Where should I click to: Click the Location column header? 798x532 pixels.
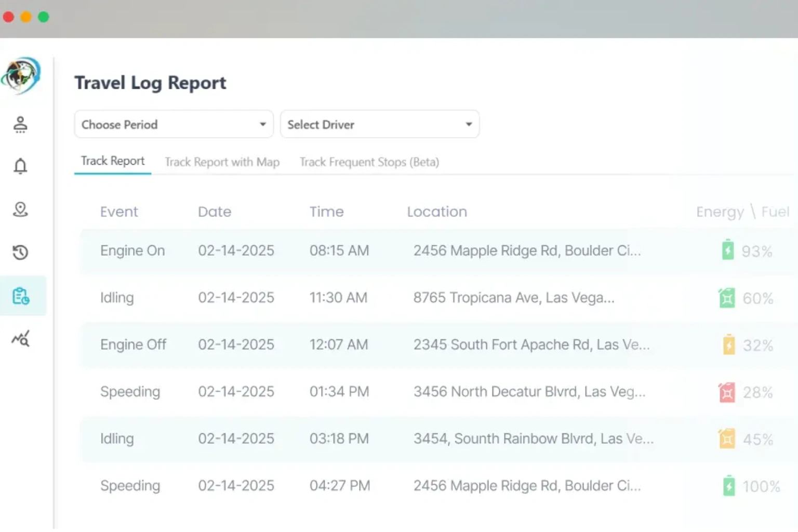point(437,211)
